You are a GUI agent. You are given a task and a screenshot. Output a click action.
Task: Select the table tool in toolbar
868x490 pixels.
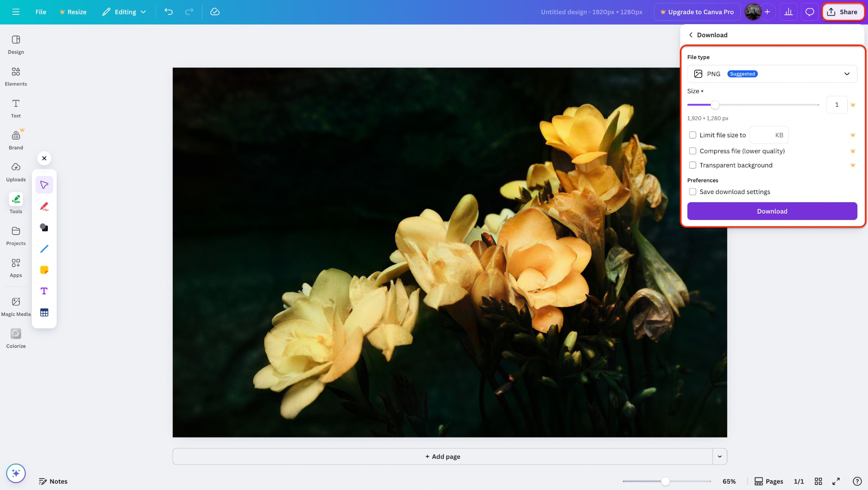click(44, 313)
